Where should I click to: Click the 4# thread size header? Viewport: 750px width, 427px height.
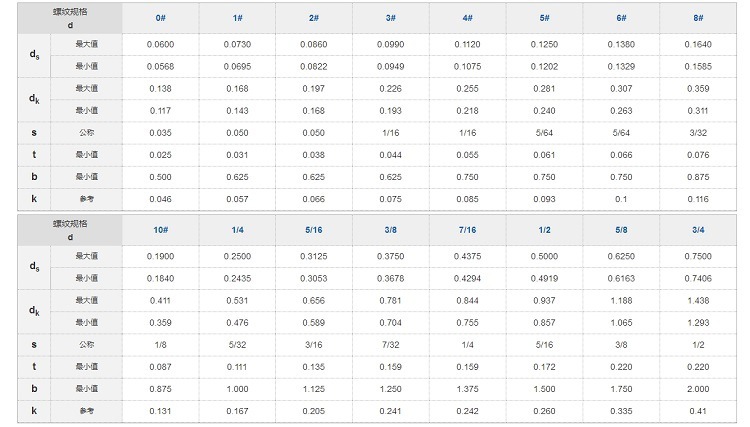click(468, 18)
